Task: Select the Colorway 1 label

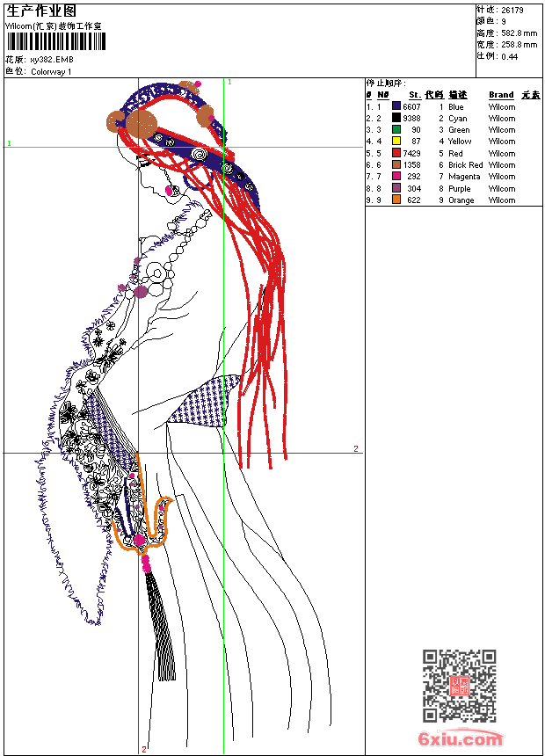Action: tap(51, 72)
